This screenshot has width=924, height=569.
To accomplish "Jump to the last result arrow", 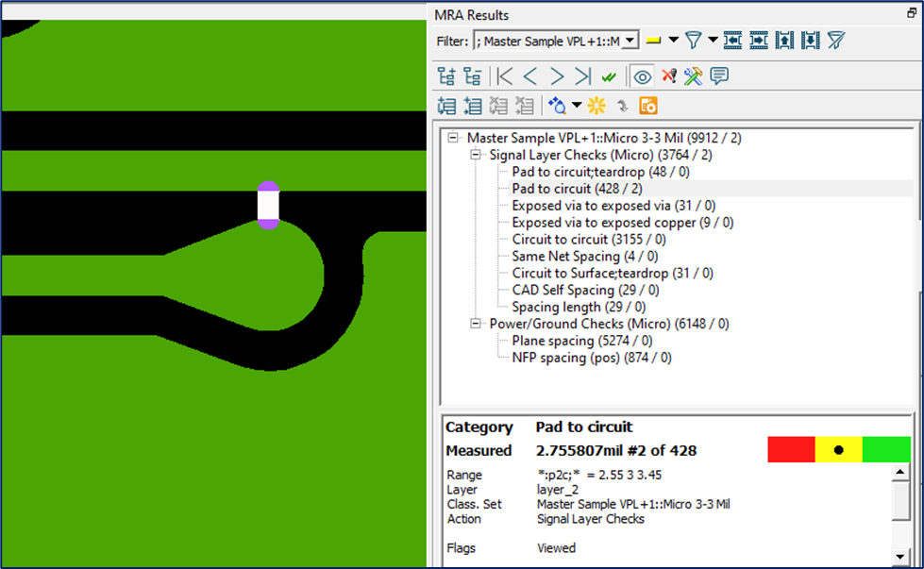I will click(x=582, y=76).
